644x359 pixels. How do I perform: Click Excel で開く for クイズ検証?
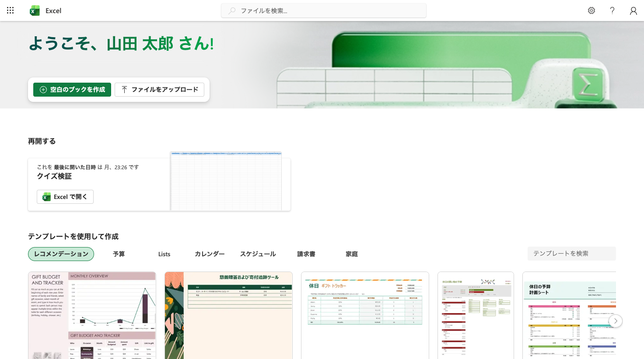click(65, 197)
